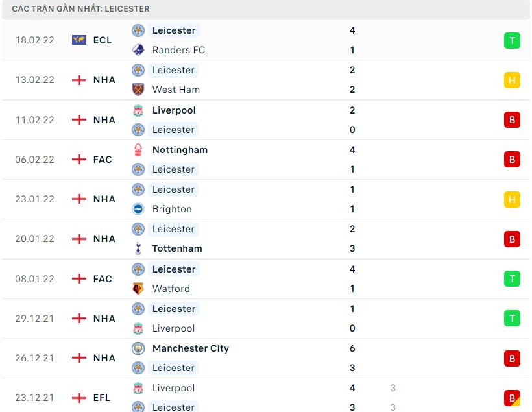The height and width of the screenshot is (412, 532).
Task: Click the Watford club crest
Action: tap(138, 289)
